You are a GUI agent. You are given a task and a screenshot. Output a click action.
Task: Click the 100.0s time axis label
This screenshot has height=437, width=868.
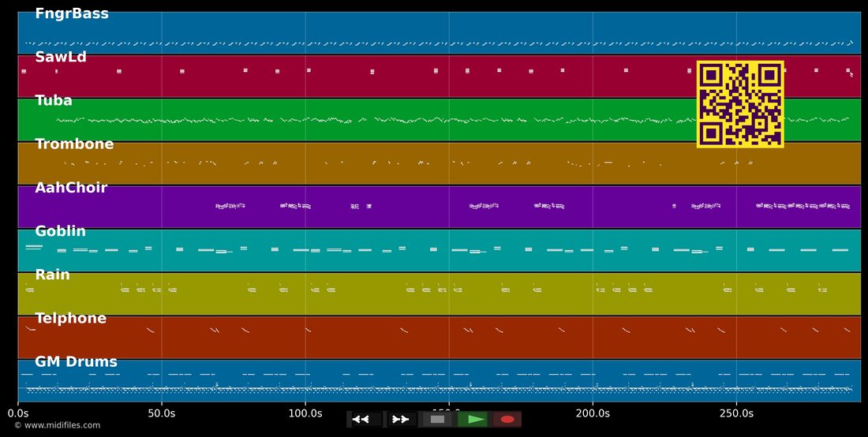click(305, 413)
